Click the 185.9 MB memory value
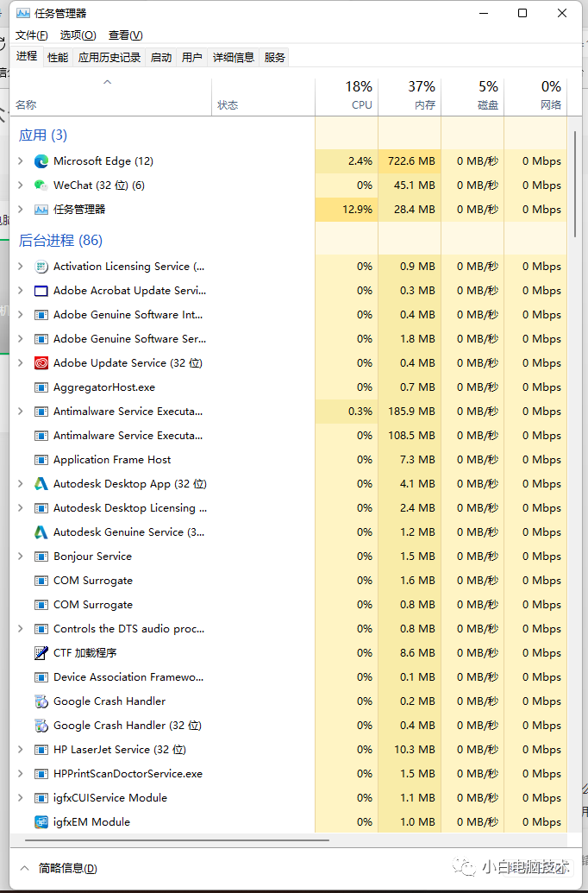The height and width of the screenshot is (893, 588). click(411, 412)
